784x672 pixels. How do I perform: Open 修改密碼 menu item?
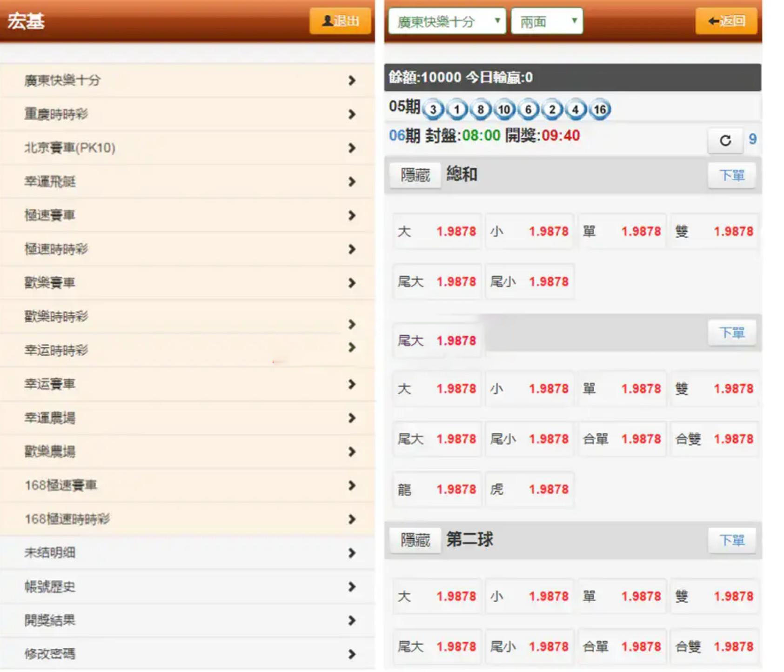(x=187, y=654)
